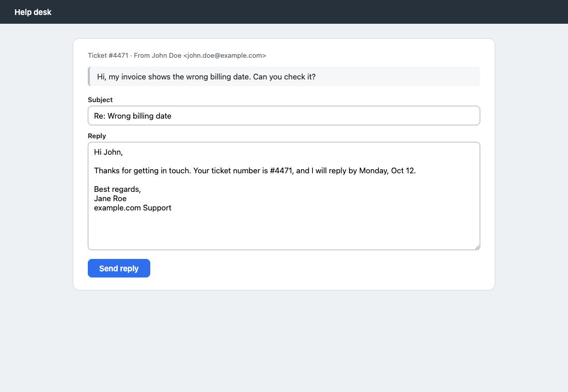Click the customer's quoted invoice message
Screen dimensions: 568x392
(x=283, y=77)
